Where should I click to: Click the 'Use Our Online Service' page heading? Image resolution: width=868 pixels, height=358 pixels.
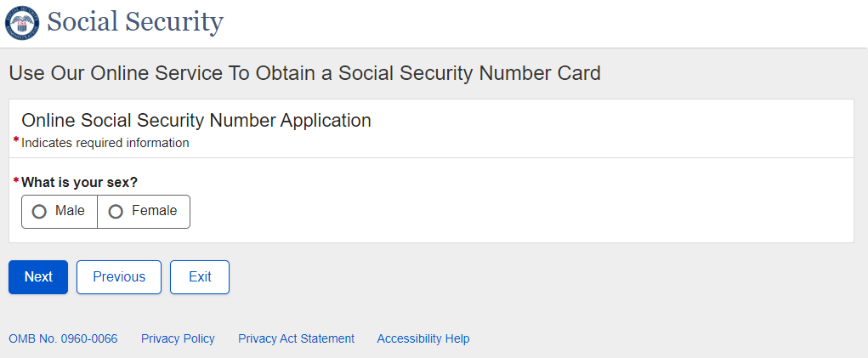pos(304,73)
